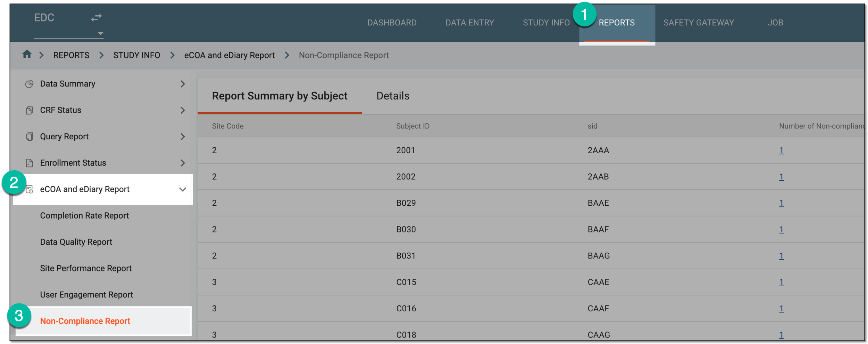Select the REPORTS top navigation tab
Screen dimensions: 868x344
point(617,23)
